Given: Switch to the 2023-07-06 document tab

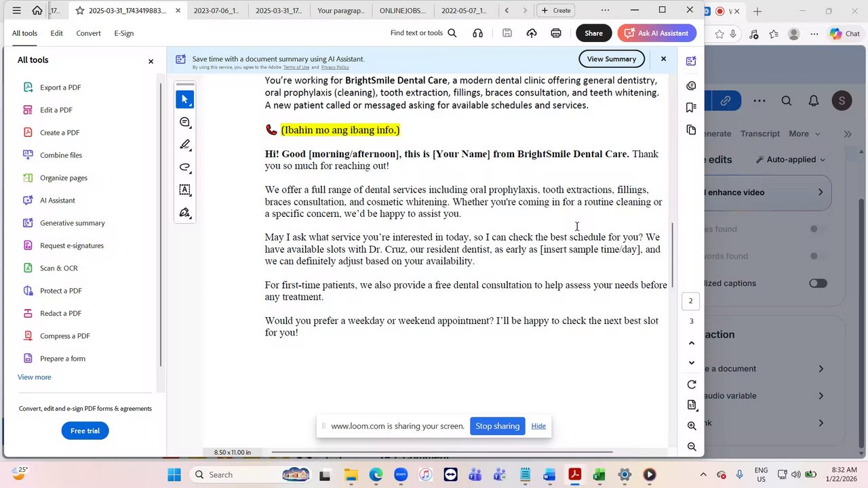Looking at the screenshot, I should pyautogui.click(x=217, y=11).
